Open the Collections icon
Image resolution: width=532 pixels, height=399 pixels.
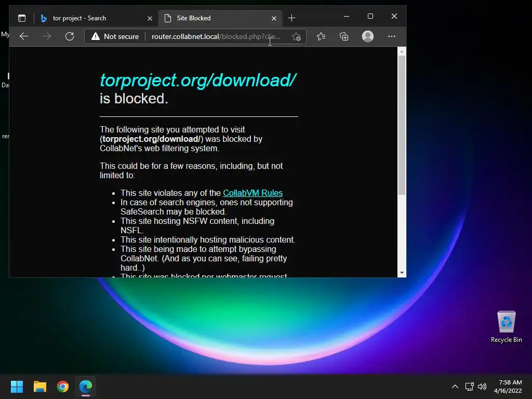(x=344, y=36)
